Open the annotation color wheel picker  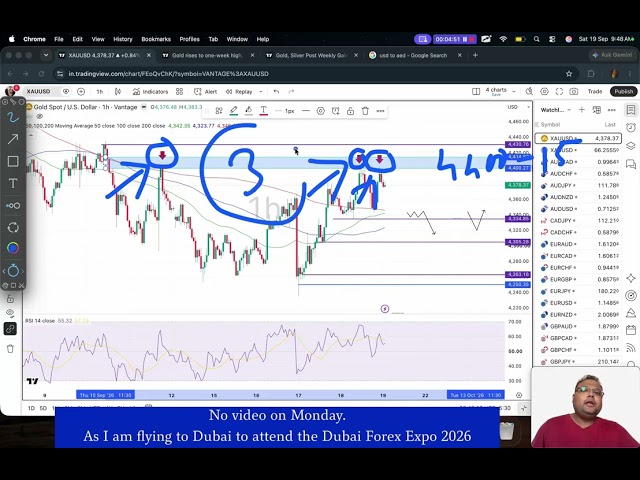pos(13,248)
